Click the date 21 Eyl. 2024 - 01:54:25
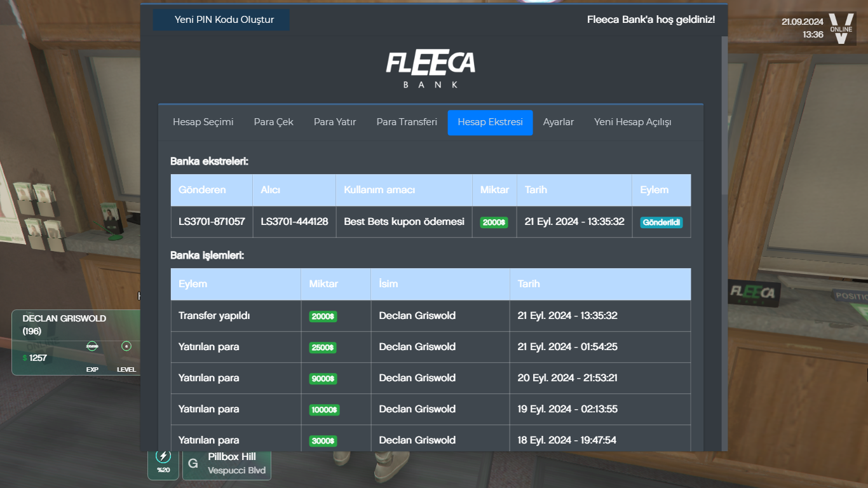Screen dimensions: 868x488 point(567,347)
